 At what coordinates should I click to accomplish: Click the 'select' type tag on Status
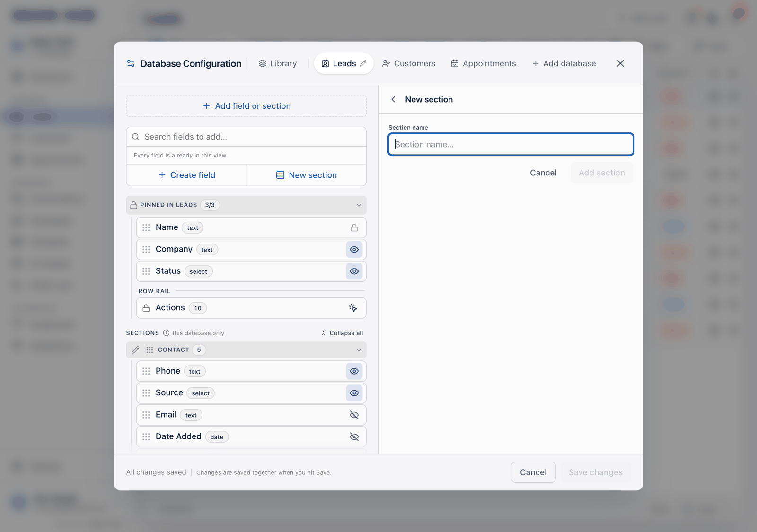[199, 271]
